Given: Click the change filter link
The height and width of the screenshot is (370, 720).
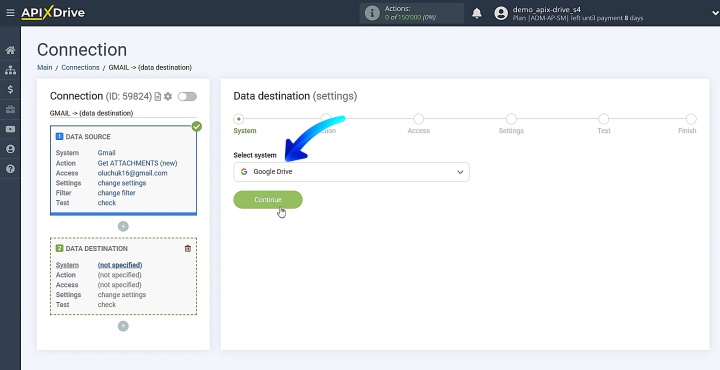Looking at the screenshot, I should pyautogui.click(x=117, y=193).
